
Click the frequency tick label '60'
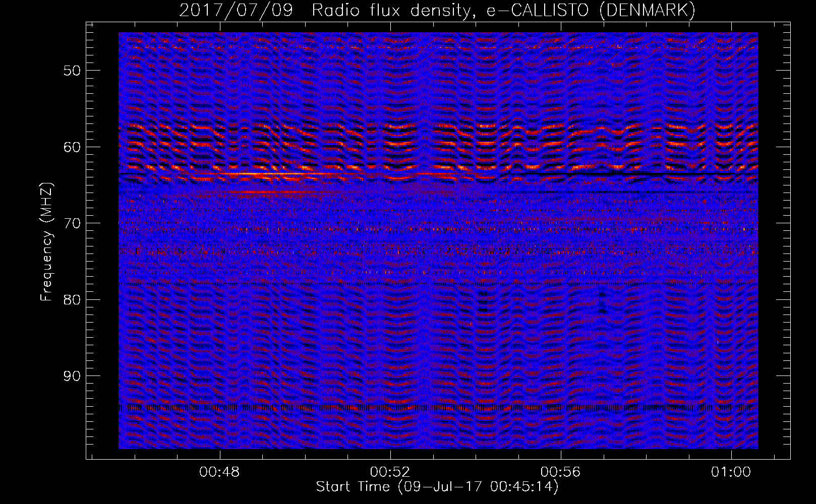tap(72, 147)
